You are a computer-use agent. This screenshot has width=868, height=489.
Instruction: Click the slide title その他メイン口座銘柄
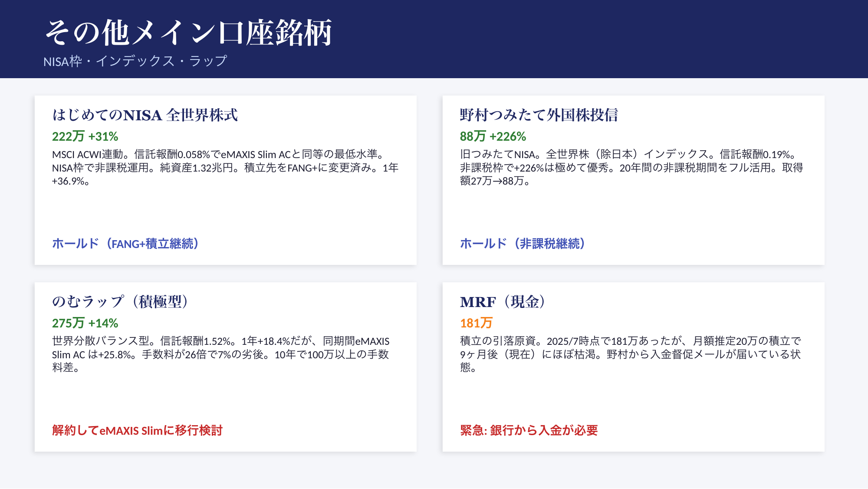pyautogui.click(x=188, y=33)
